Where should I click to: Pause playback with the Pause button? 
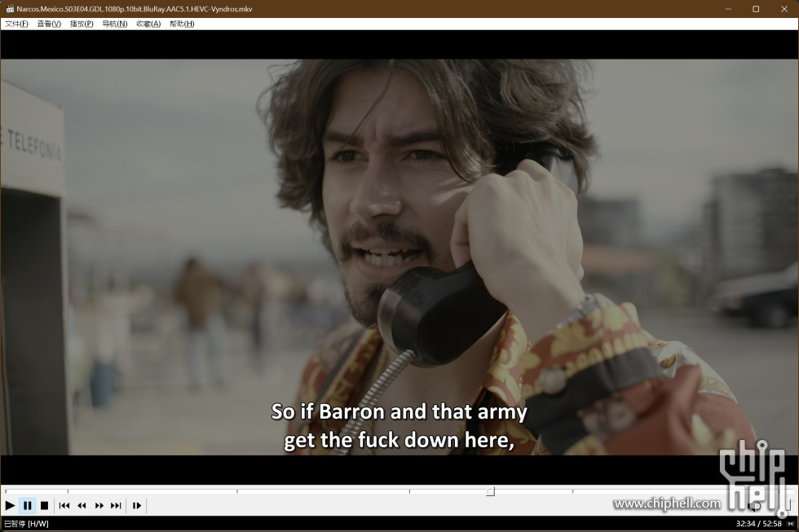coord(28,506)
